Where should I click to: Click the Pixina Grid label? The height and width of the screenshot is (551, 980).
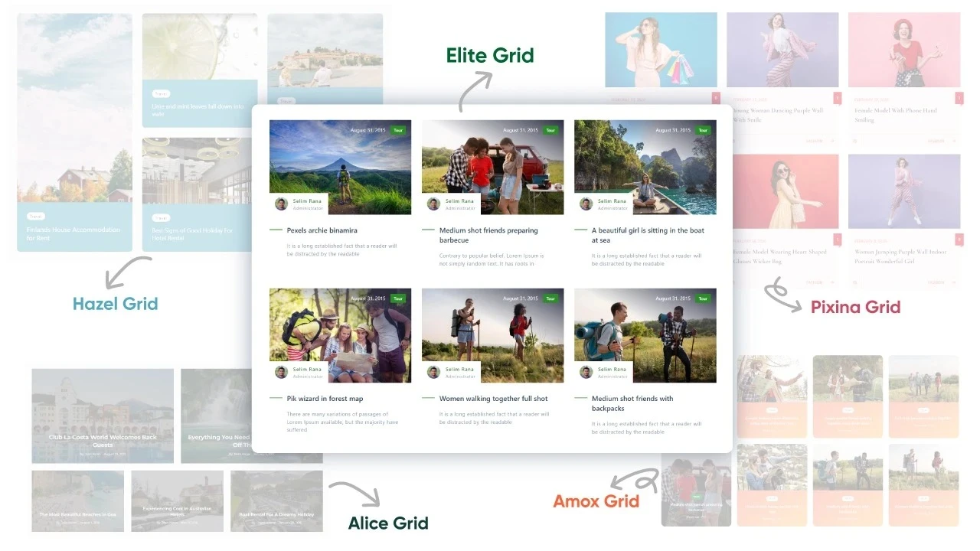point(855,307)
